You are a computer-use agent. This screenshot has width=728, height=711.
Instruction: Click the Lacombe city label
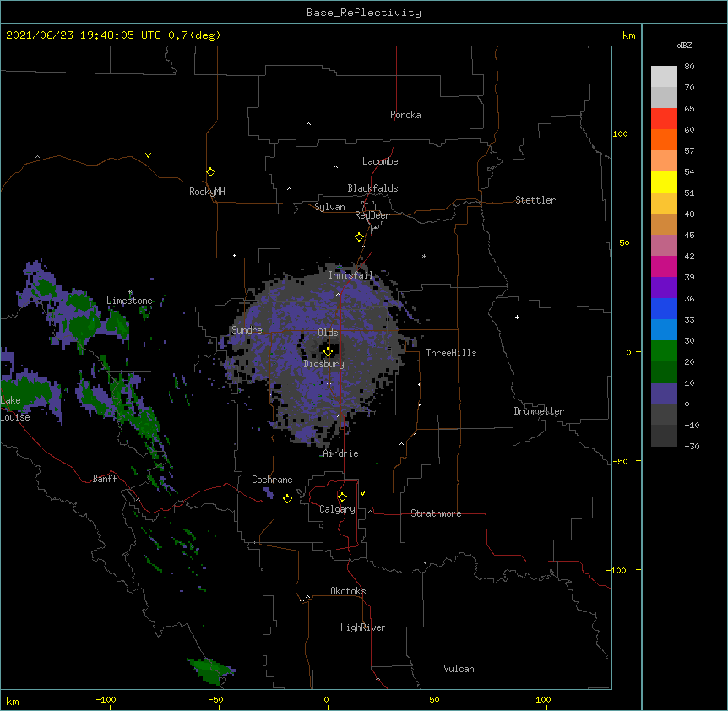pos(380,161)
